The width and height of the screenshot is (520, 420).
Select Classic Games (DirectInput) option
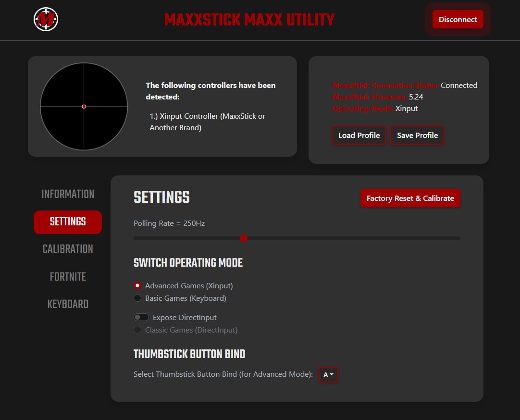(137, 330)
